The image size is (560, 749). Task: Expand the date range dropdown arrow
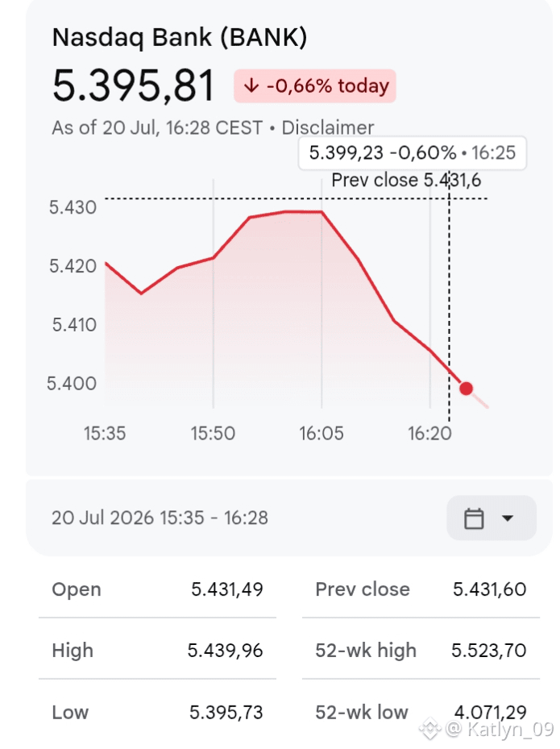coord(508,518)
